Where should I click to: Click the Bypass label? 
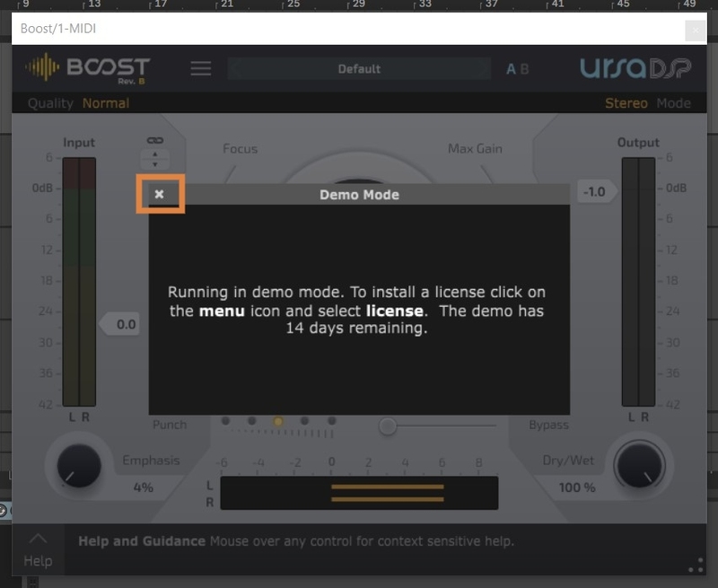tap(548, 425)
